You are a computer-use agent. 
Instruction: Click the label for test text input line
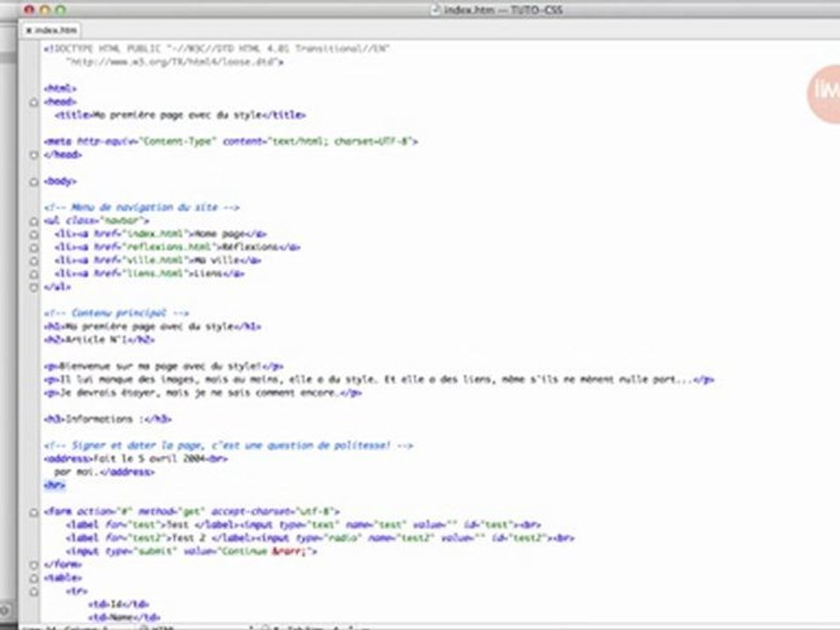(x=304, y=525)
